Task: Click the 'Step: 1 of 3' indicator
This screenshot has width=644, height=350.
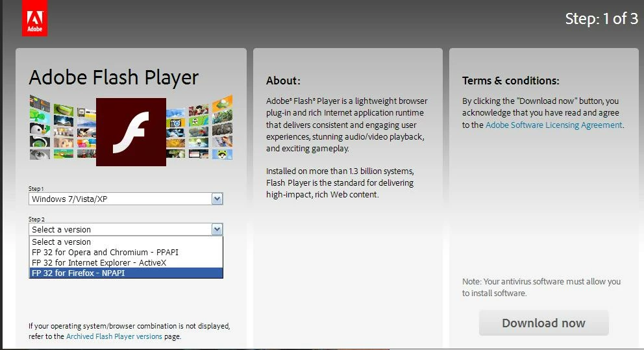Action: pos(602,18)
